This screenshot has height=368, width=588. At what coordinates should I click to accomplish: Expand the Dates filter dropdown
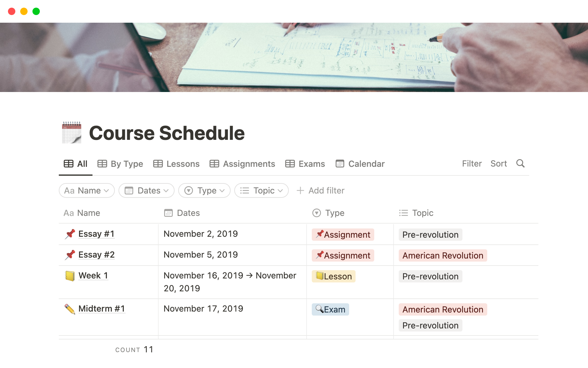point(146,190)
